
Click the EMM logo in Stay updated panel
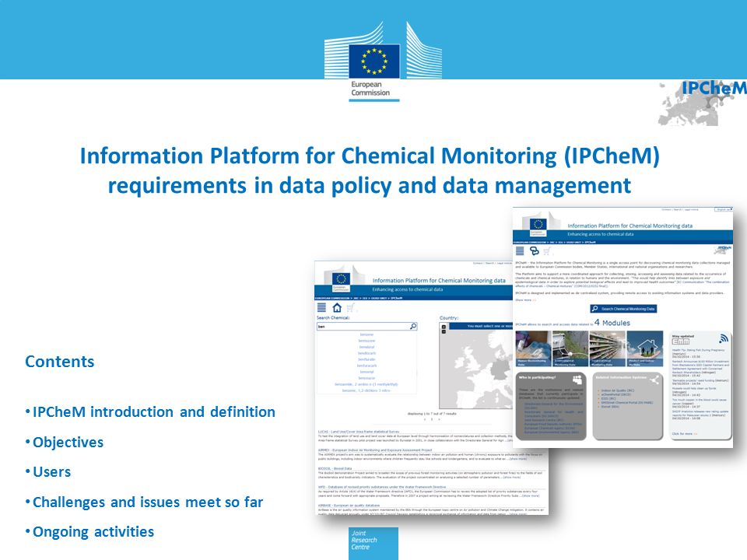click(x=680, y=341)
